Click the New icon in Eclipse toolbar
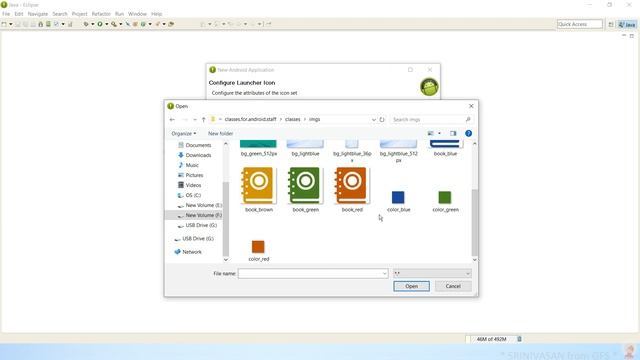Image resolution: width=640 pixels, height=360 pixels. (x=4, y=24)
